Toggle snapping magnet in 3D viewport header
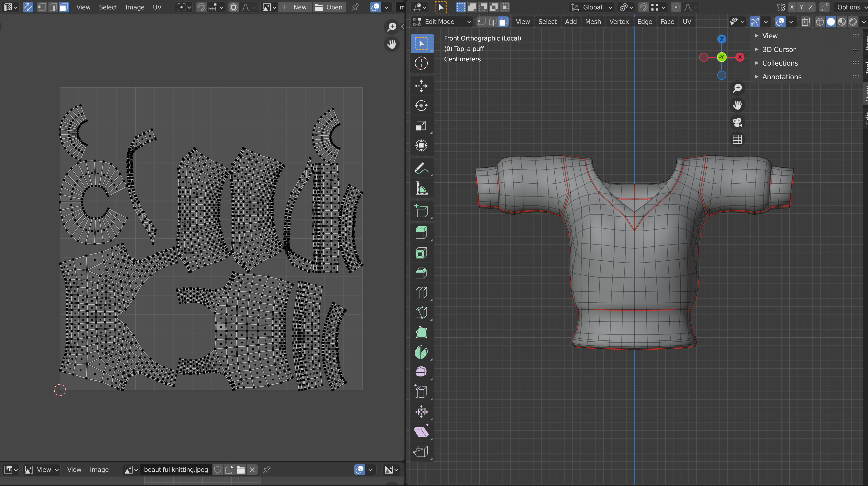 (x=643, y=7)
